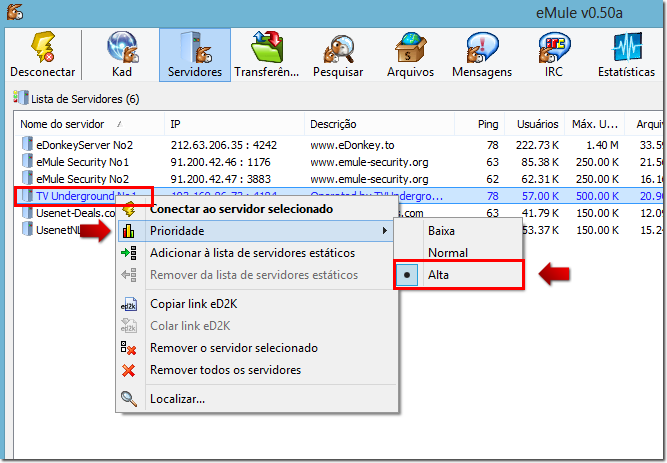Select the eMule Security No1 row
Screen dimensions: 667x463
coord(338,162)
